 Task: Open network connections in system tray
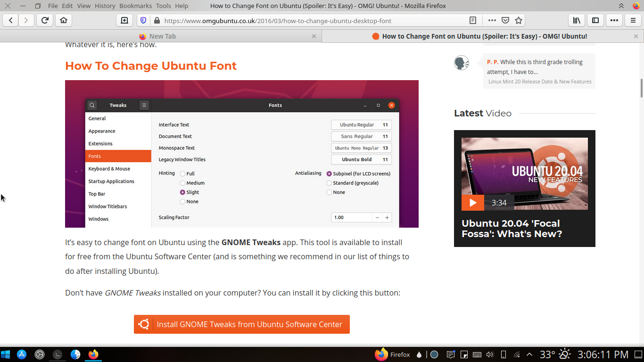tap(517, 354)
